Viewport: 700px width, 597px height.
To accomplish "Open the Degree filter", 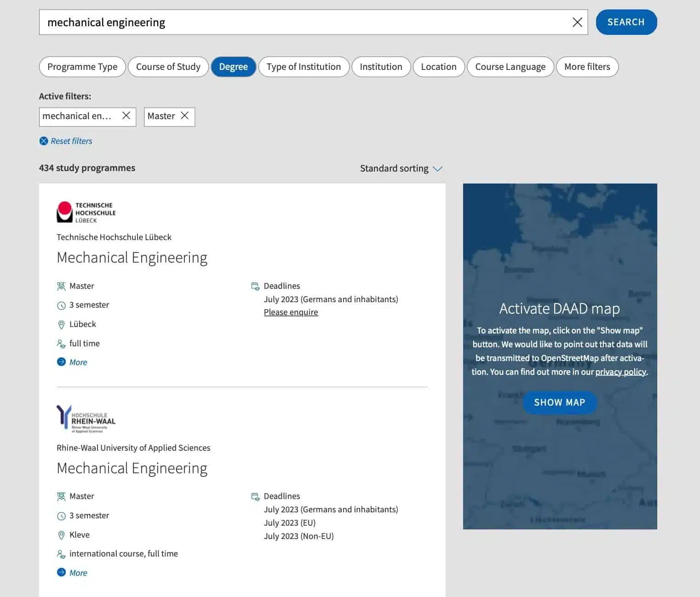I will (233, 67).
